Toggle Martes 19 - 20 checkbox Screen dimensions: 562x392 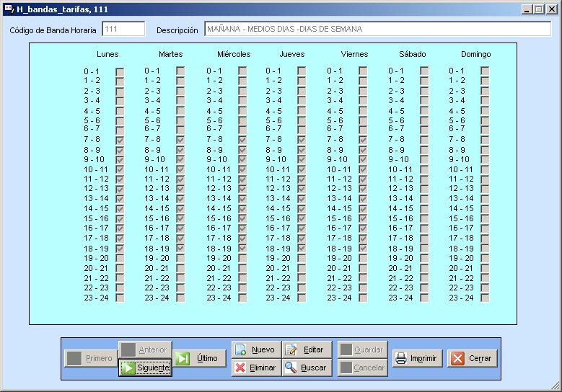[180, 258]
